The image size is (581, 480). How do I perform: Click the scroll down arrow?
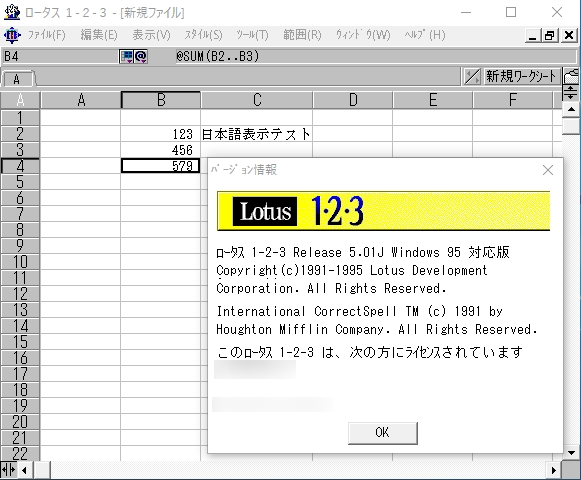pyautogui.click(x=571, y=453)
